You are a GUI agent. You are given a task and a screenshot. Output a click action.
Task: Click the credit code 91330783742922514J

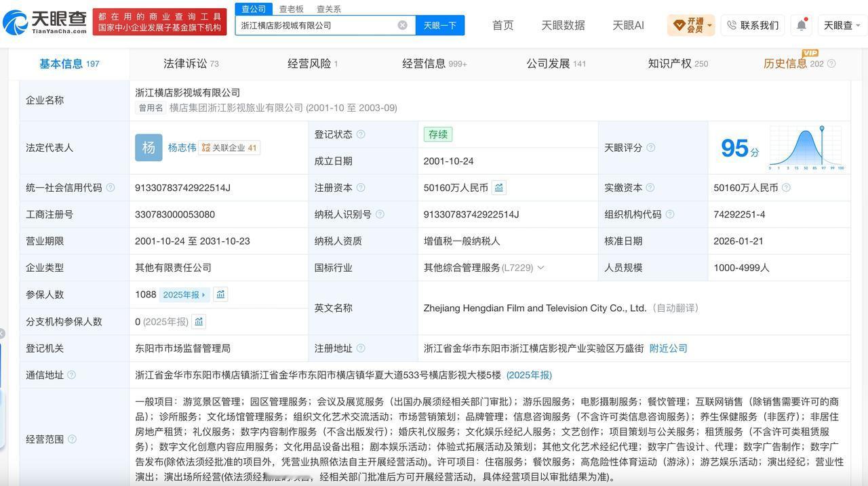tap(182, 188)
